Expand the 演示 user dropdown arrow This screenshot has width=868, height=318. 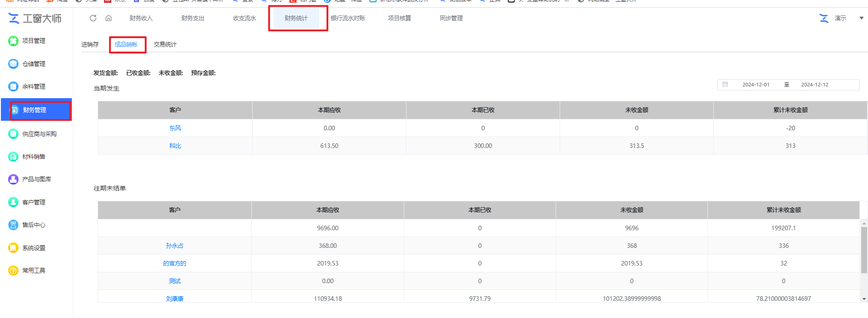tap(861, 18)
